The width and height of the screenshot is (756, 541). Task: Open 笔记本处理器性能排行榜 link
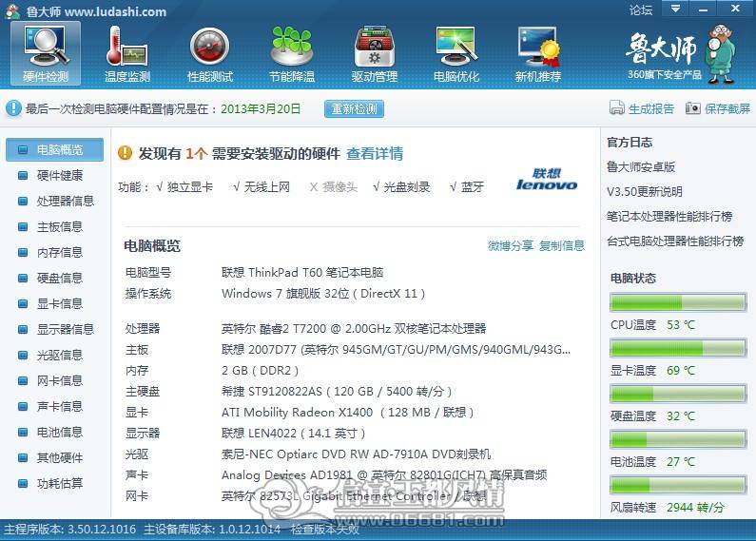point(669,216)
